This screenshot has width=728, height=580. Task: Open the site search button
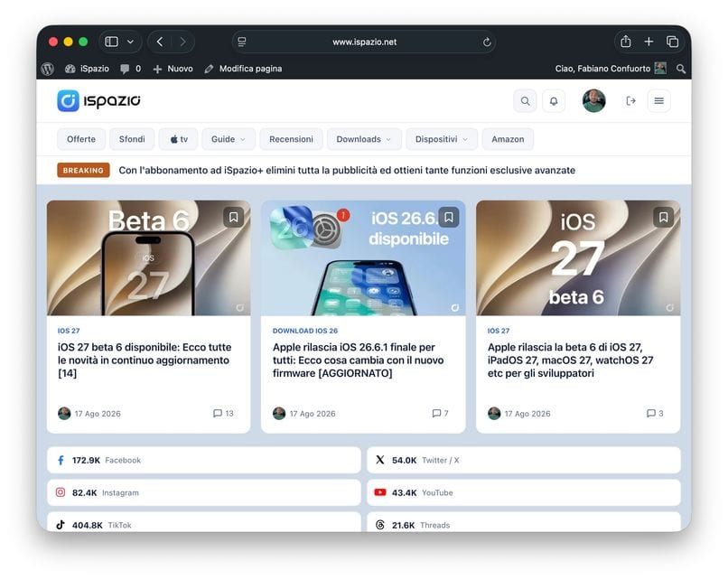coord(525,101)
